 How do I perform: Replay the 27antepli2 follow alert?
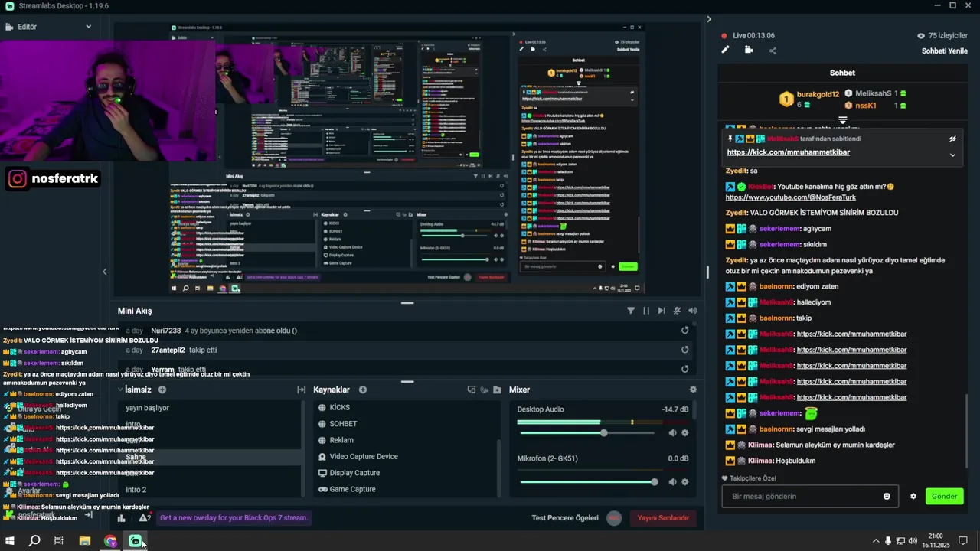pyautogui.click(x=685, y=350)
